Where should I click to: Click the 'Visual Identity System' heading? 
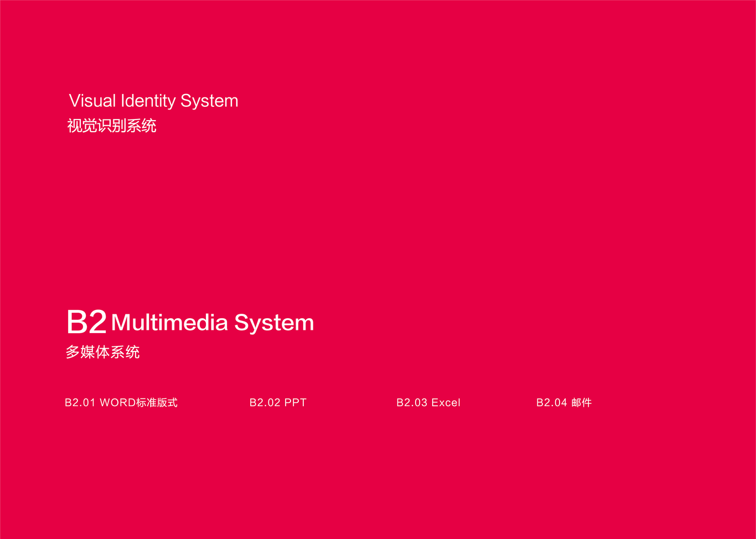click(153, 101)
